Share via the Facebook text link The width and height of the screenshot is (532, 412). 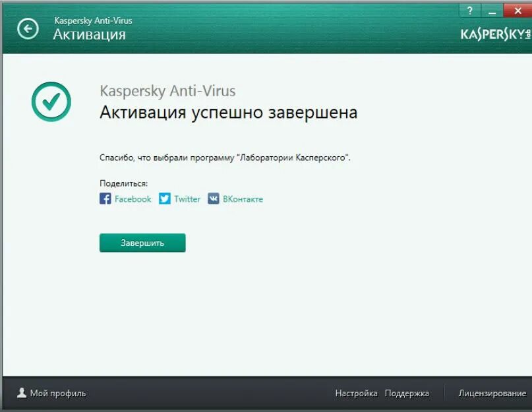pyautogui.click(x=133, y=199)
